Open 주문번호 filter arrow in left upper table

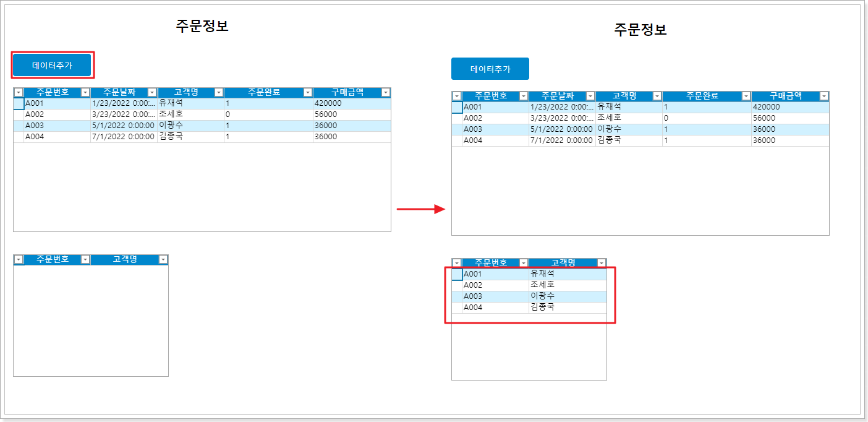[85, 93]
